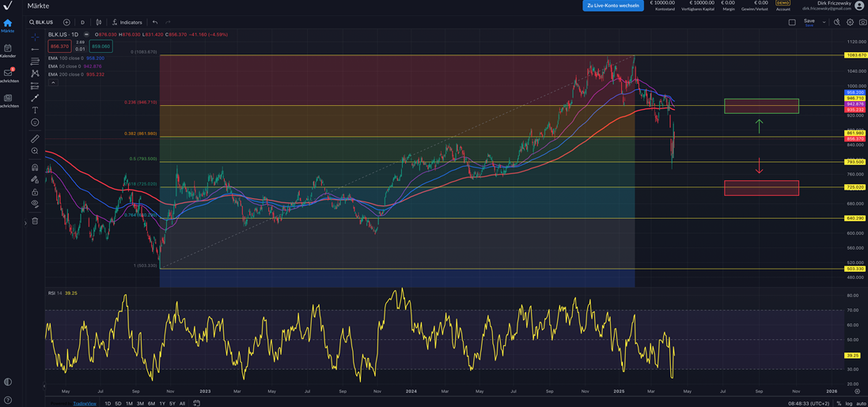Viewport: 868px width, 407px height.
Task: Open the Save layout dropdown arrow
Action: (824, 22)
